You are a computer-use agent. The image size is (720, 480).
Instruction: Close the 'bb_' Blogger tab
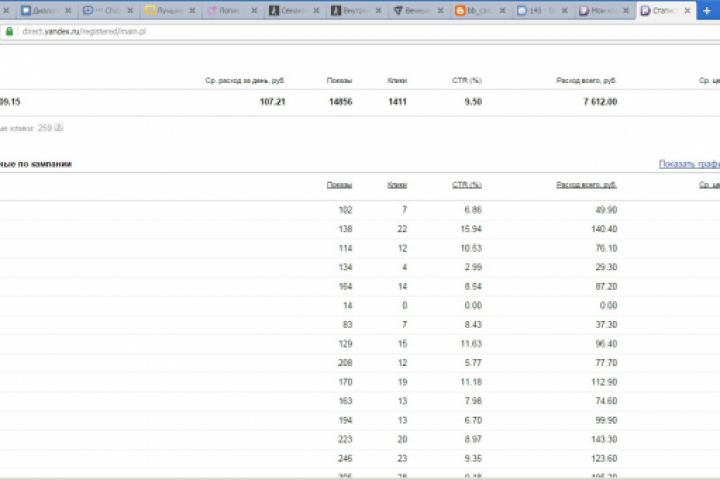[x=502, y=11]
